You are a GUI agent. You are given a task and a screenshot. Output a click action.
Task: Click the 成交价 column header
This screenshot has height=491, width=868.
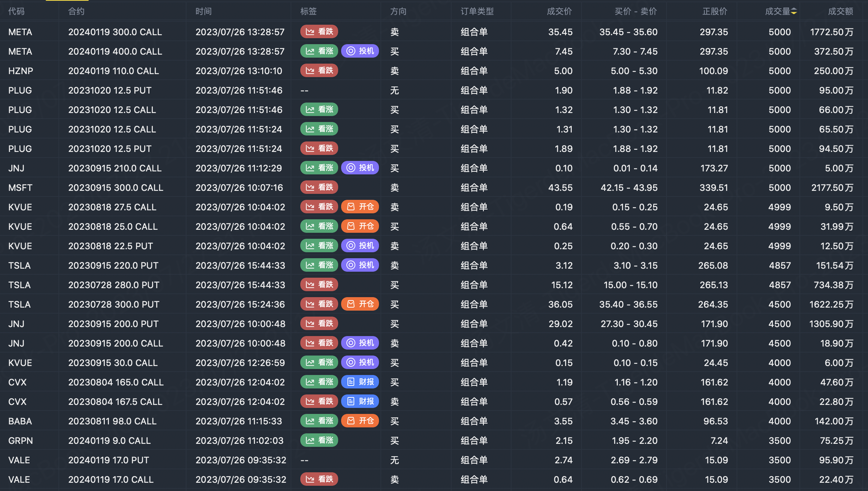[x=559, y=12]
